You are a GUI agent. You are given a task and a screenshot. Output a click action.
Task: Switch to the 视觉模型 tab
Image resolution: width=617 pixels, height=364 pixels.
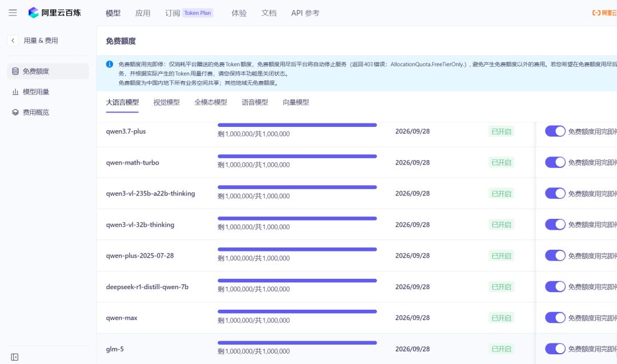click(166, 102)
